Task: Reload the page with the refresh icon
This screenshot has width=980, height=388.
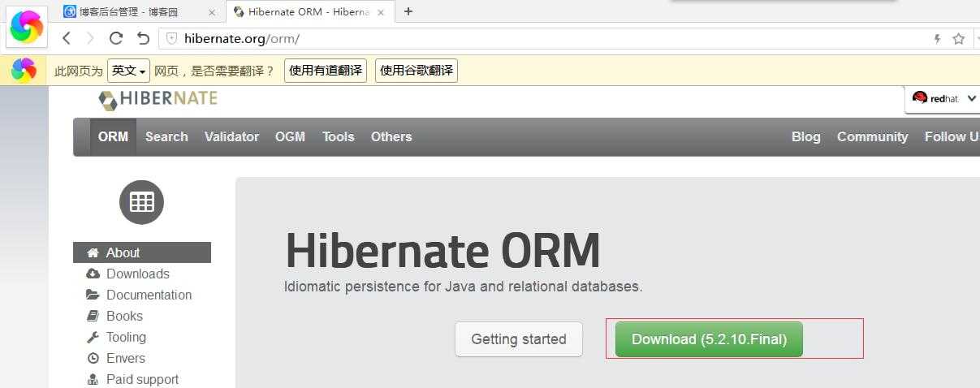Action: coord(116,38)
